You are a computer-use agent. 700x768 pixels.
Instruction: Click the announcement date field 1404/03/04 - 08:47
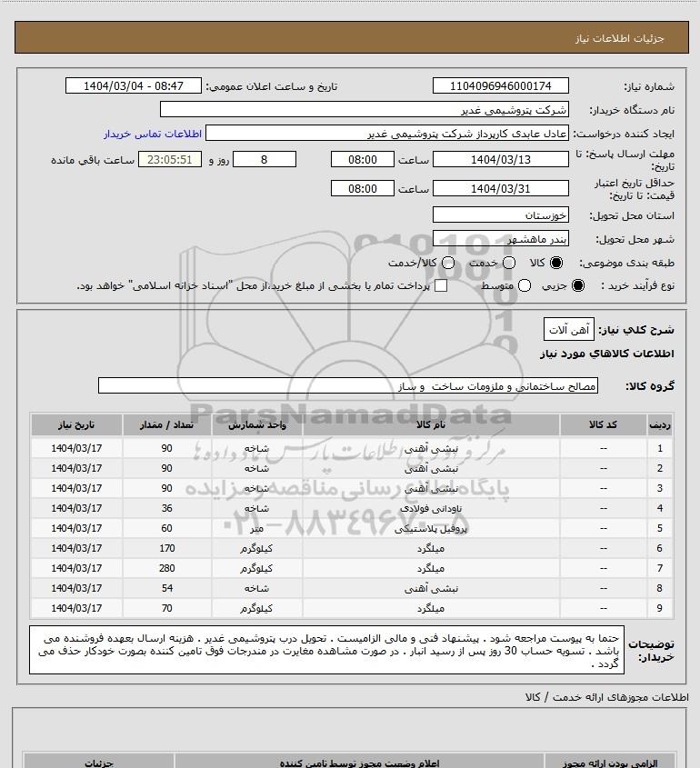tap(134, 85)
